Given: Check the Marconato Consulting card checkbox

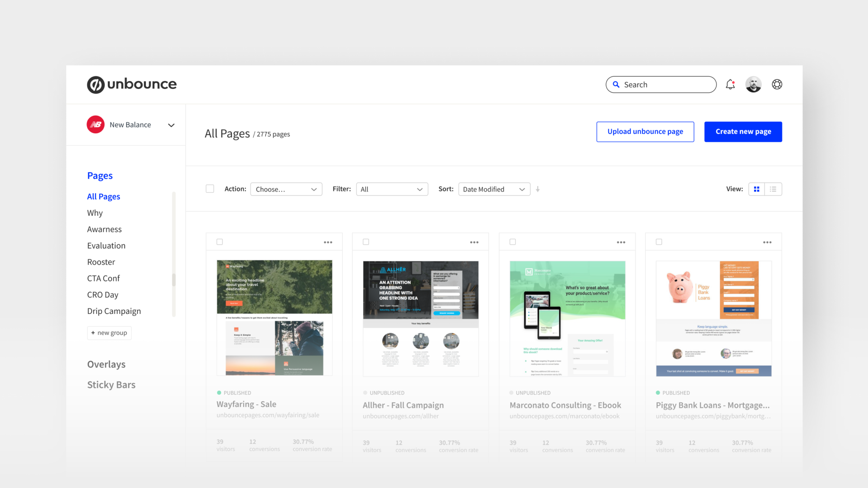Looking at the screenshot, I should pos(513,242).
